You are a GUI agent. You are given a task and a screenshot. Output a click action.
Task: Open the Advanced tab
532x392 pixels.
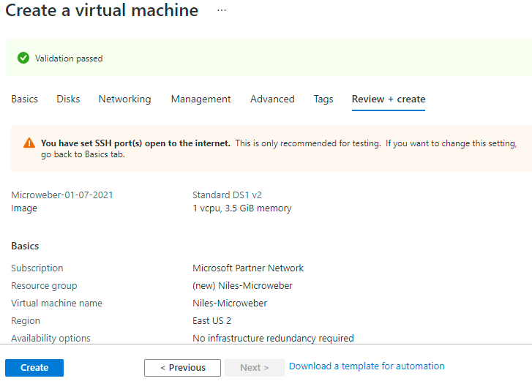[272, 99]
